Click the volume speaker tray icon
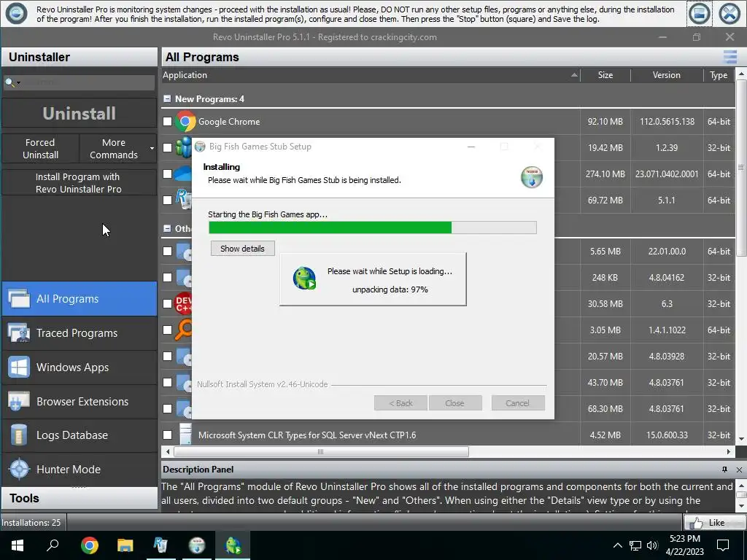 pos(652,545)
